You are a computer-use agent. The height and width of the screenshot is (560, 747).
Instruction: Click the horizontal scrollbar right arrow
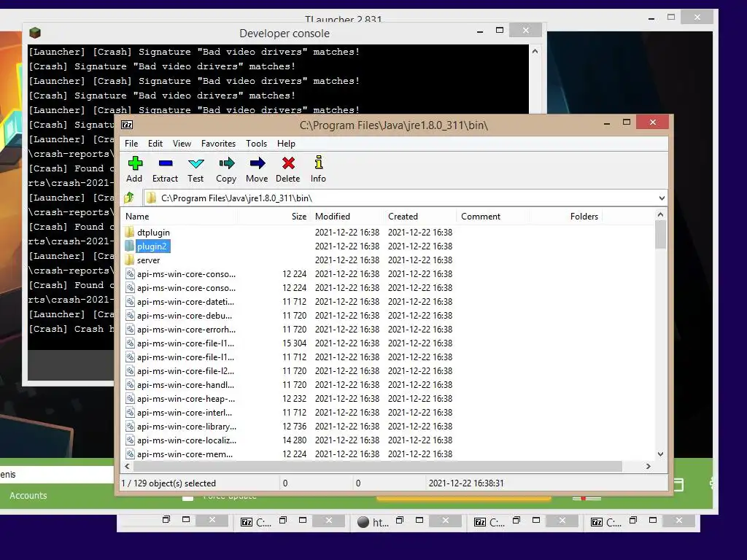[x=648, y=466]
